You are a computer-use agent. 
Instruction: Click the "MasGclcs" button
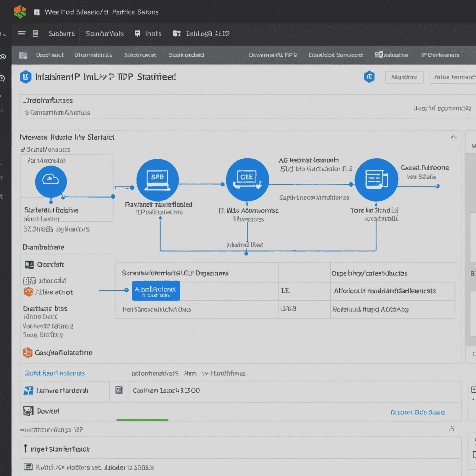[404, 77]
